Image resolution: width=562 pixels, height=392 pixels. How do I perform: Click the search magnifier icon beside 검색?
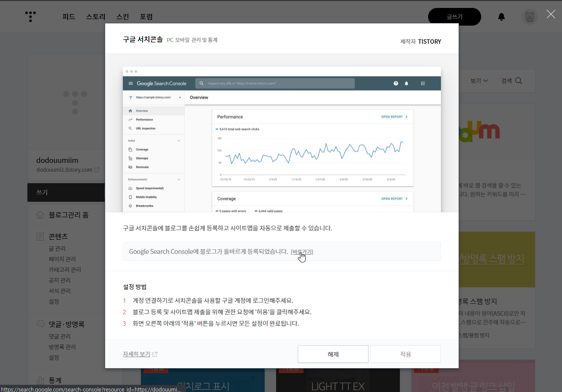tap(519, 81)
